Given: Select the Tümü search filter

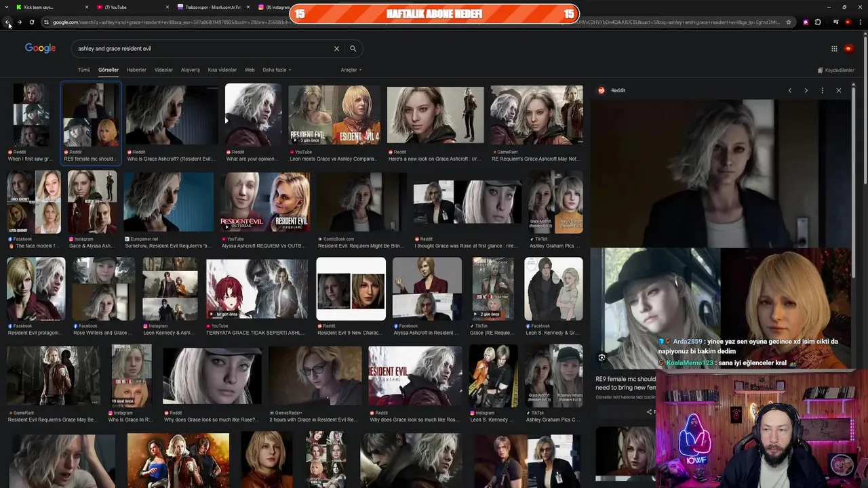Looking at the screenshot, I should coord(83,70).
